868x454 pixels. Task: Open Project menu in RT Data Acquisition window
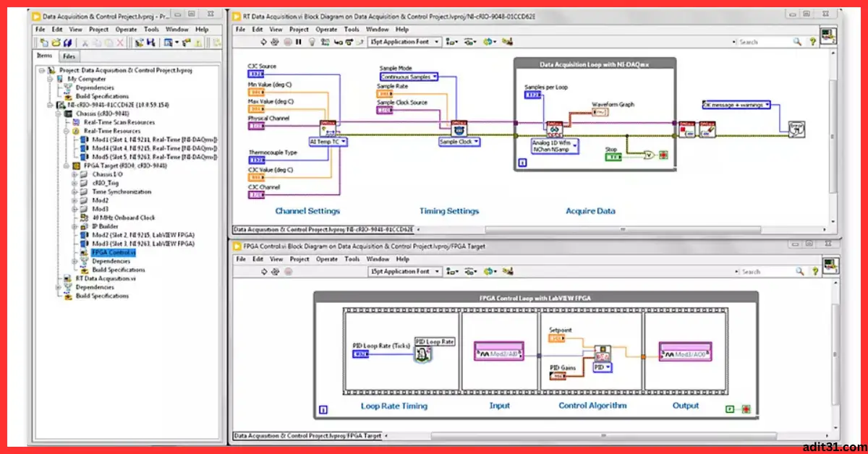(x=299, y=30)
